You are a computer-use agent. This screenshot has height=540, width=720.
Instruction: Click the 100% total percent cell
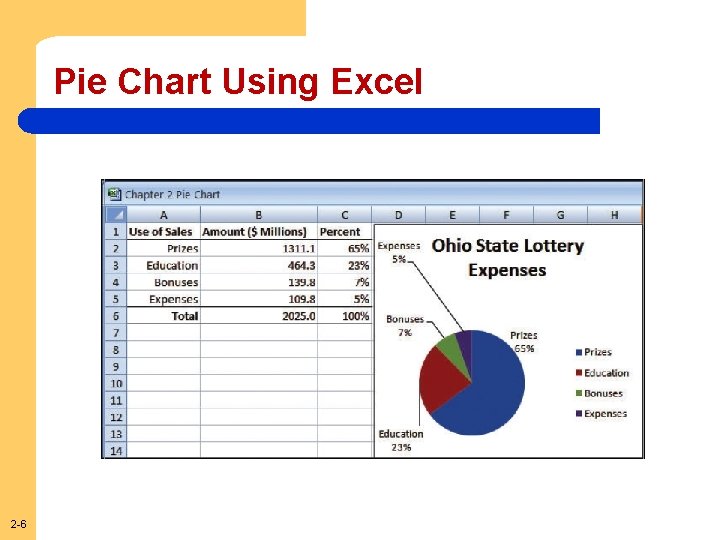(x=344, y=316)
